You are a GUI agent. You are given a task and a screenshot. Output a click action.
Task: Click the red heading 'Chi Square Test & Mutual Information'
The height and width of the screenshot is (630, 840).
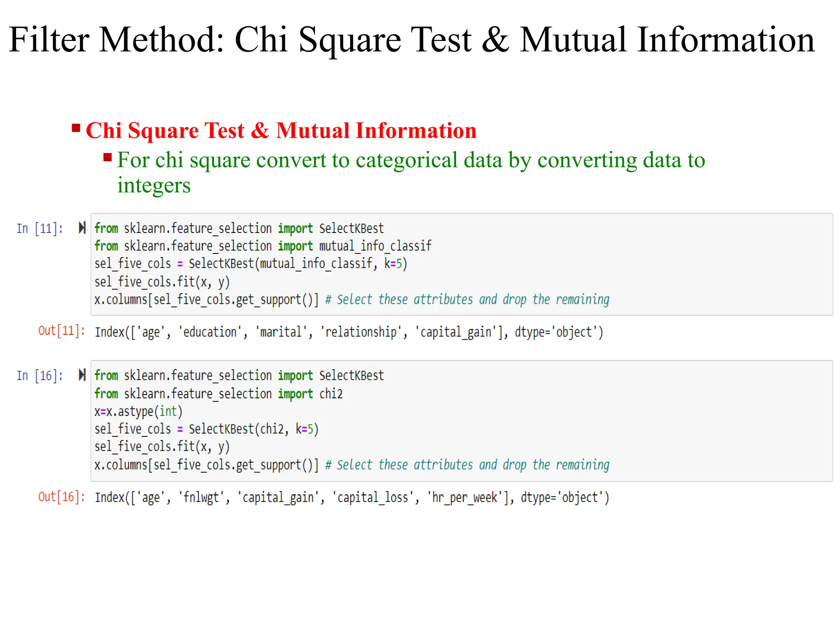[x=281, y=130]
